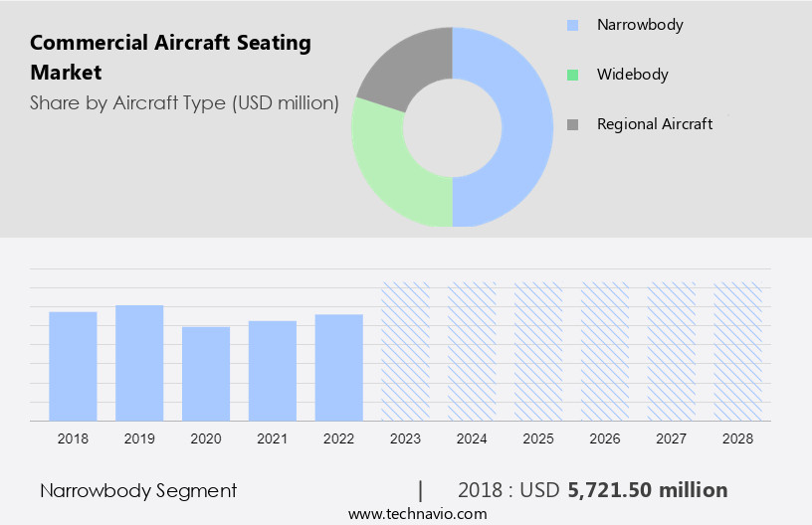Click the hatched 2023 forecast bar
The height and width of the screenshot is (525, 812).
(x=406, y=351)
